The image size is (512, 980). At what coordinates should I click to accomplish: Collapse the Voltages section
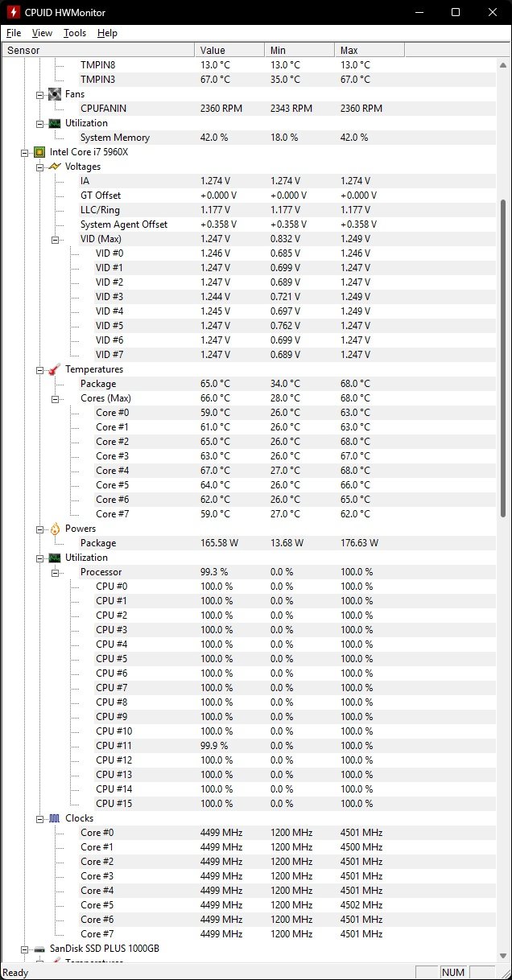[x=40, y=167]
